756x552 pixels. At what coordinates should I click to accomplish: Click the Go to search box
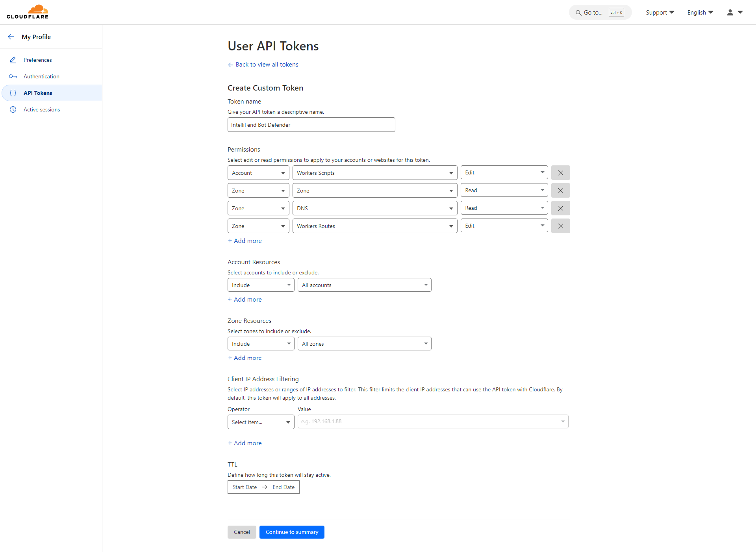[600, 13]
